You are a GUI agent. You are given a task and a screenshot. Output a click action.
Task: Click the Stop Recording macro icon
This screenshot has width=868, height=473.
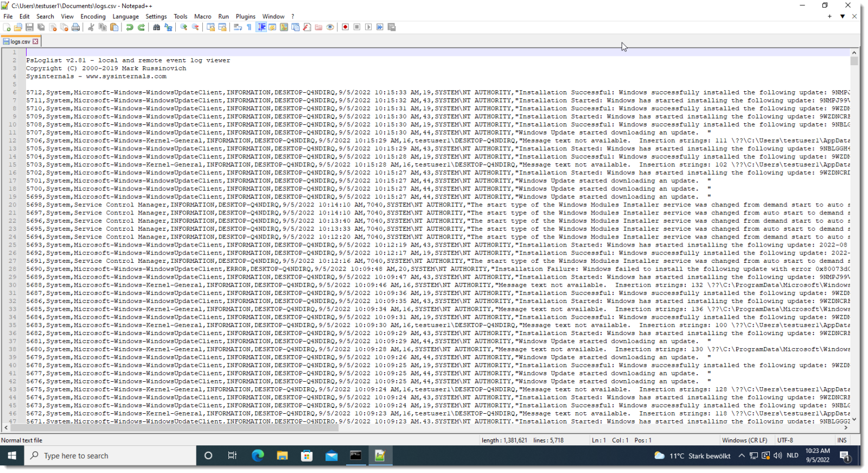click(x=357, y=27)
